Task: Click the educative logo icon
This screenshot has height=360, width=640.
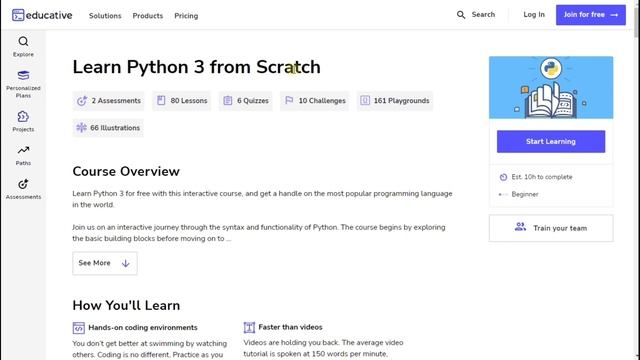Action: (18, 15)
